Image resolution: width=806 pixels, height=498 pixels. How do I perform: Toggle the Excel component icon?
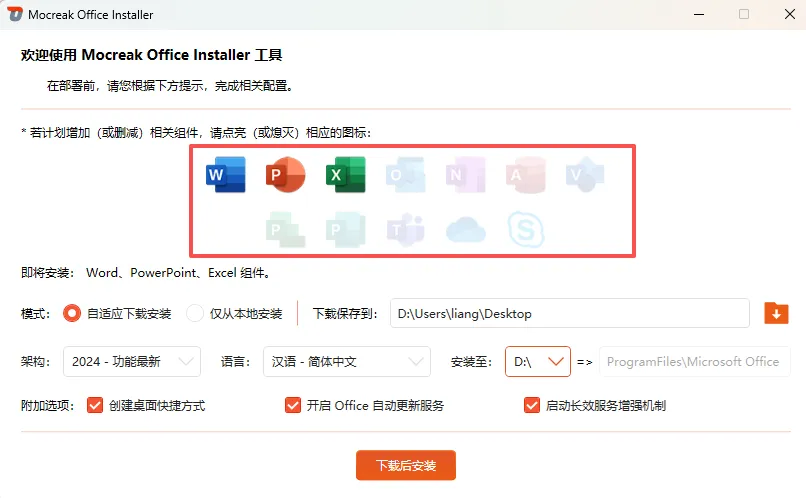345,175
